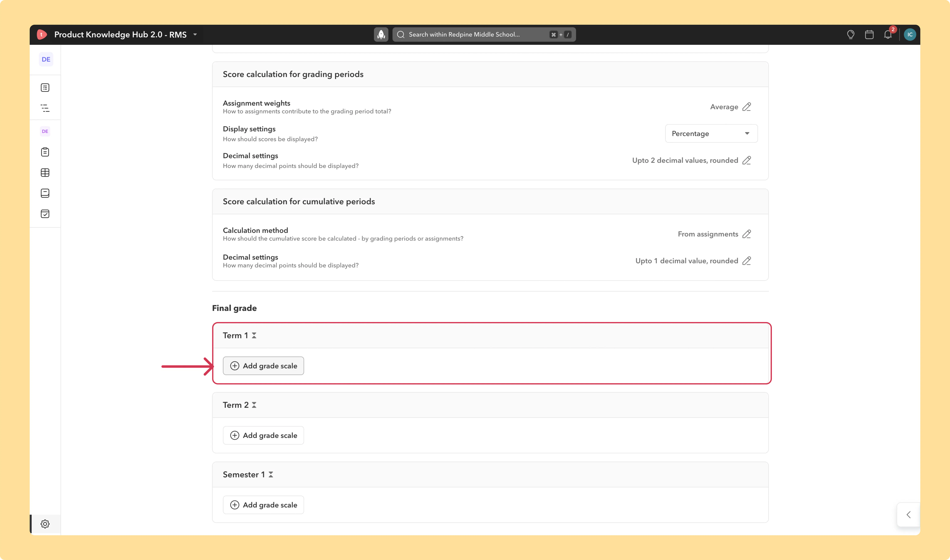The height and width of the screenshot is (560, 950).
Task: Click the 'Calculation method' label
Action: tap(255, 230)
